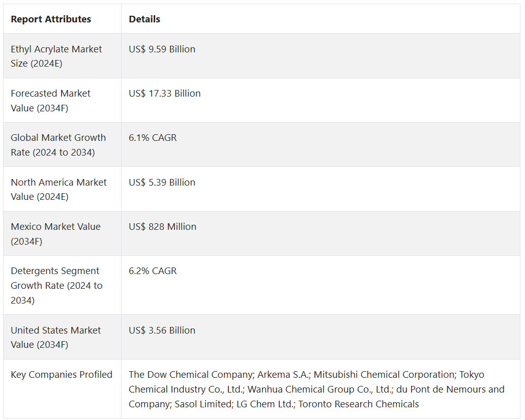Select the "Key Companies Profiled" attribute cell
Screen dimensions: 525x420
[x=62, y=375]
